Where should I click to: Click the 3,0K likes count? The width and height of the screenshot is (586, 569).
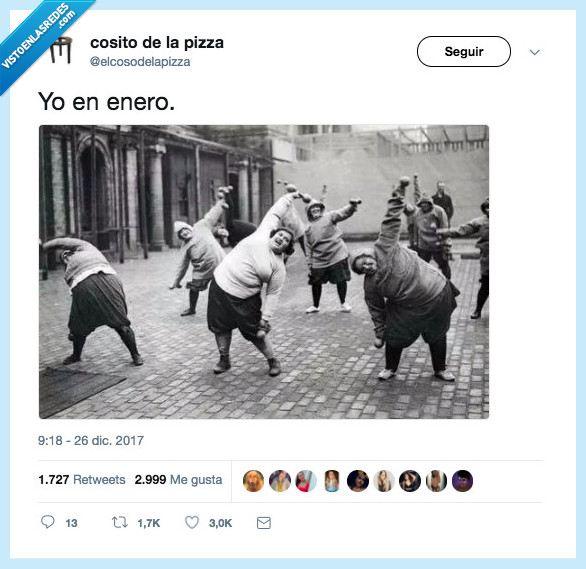[220, 523]
